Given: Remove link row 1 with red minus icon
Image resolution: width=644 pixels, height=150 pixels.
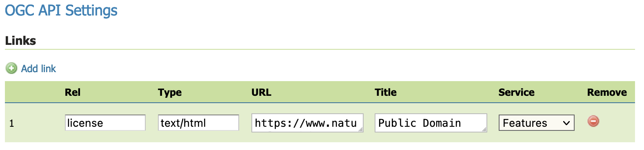Looking at the screenshot, I should click(x=593, y=121).
